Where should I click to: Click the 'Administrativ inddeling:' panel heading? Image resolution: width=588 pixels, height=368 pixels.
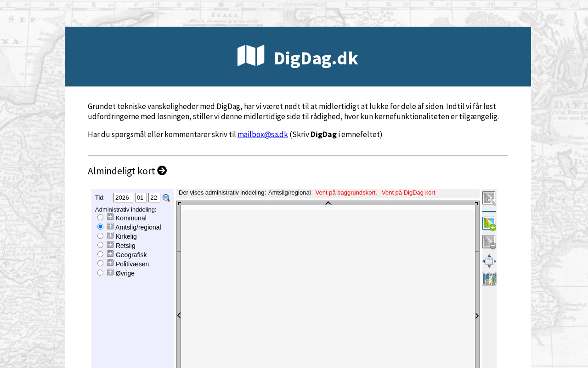coord(126,210)
